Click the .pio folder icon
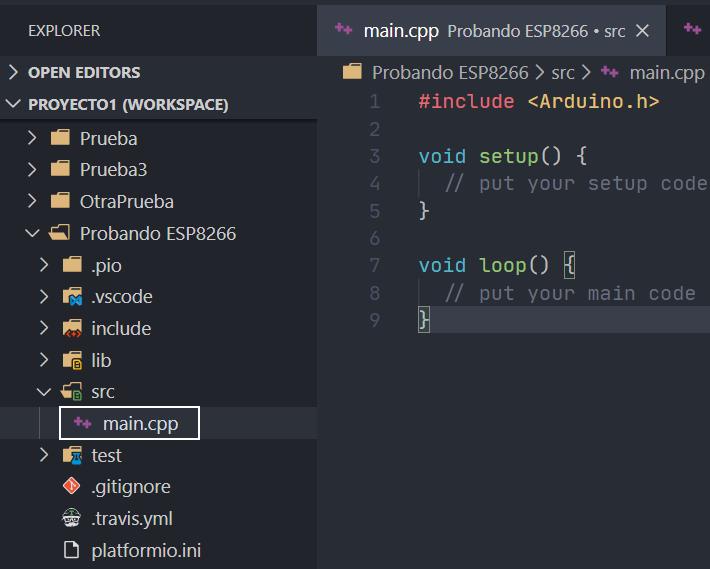 [x=72, y=264]
